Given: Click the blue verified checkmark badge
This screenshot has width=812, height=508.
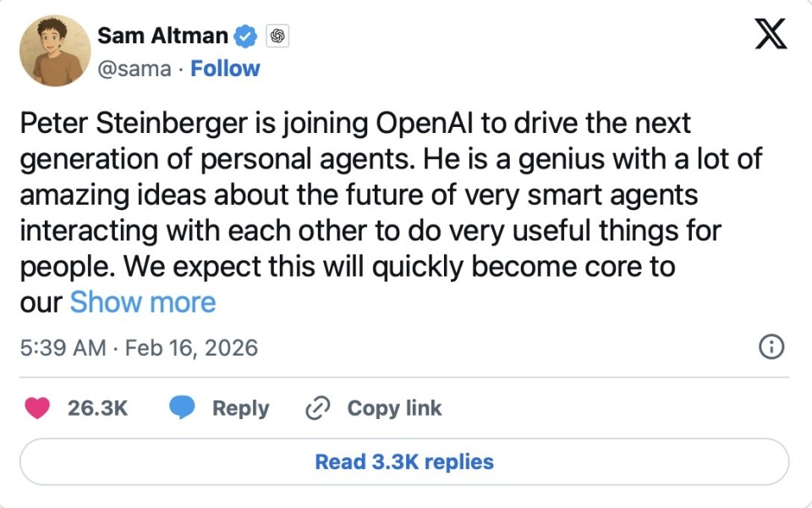Looking at the screenshot, I should pos(246,36).
